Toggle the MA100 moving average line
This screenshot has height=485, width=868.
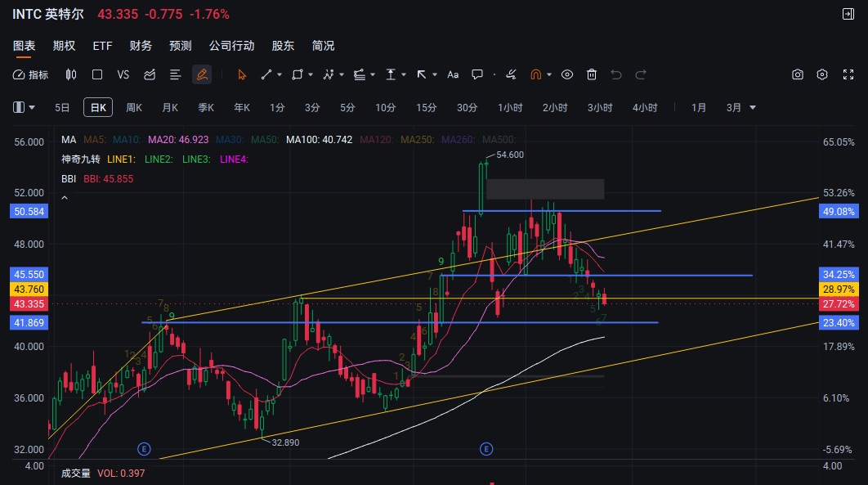319,140
